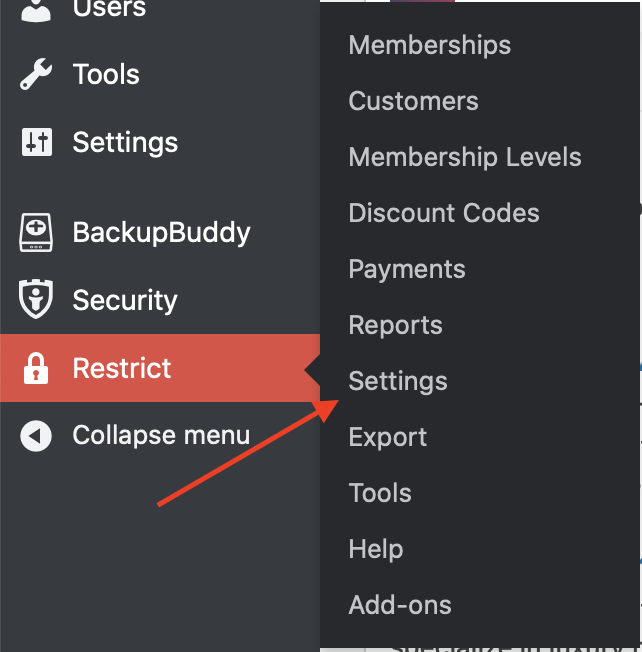Collapse the sidebar via Collapse menu text
The width and height of the screenshot is (642, 652).
161,436
